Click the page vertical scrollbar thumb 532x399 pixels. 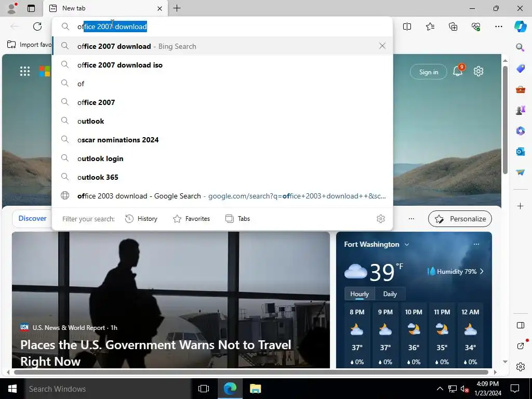pos(505,120)
